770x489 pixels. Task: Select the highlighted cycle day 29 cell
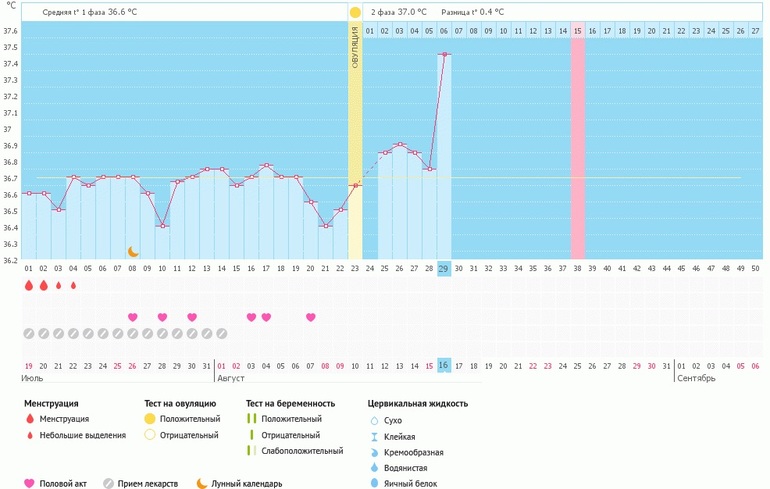click(444, 268)
